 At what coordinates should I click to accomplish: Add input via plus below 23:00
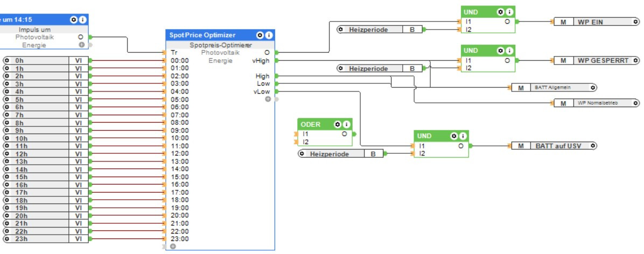pos(173,246)
